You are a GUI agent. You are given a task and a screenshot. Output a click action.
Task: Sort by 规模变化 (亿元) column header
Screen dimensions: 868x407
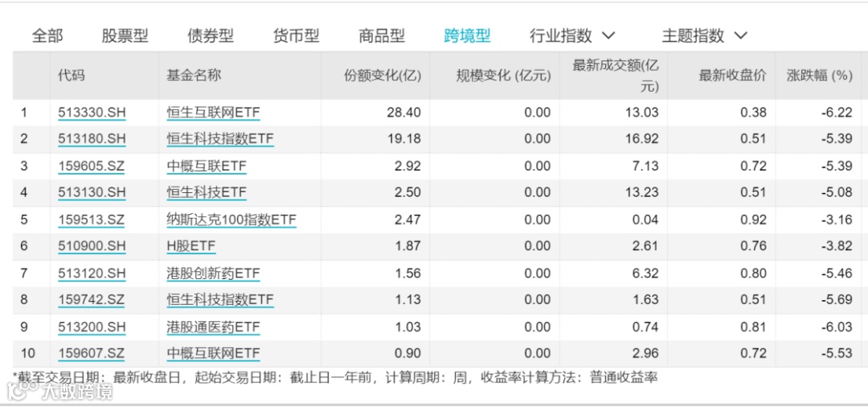point(504,76)
